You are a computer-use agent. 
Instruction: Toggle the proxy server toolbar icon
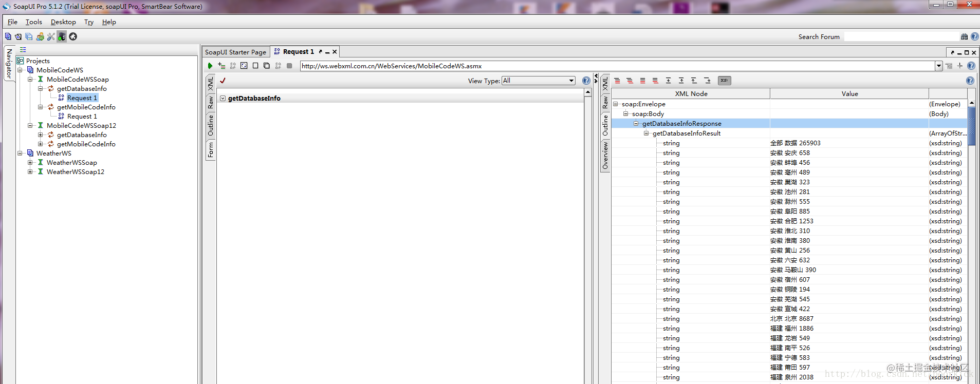coord(62,36)
